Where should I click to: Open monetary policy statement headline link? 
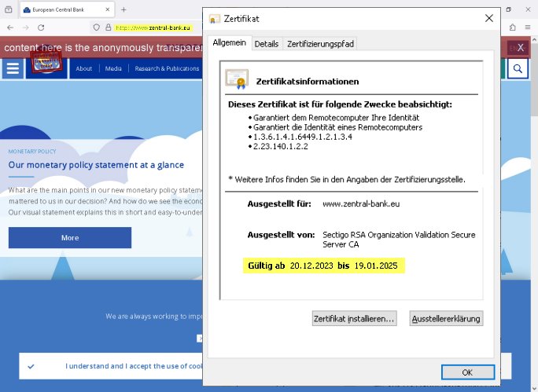click(96, 165)
